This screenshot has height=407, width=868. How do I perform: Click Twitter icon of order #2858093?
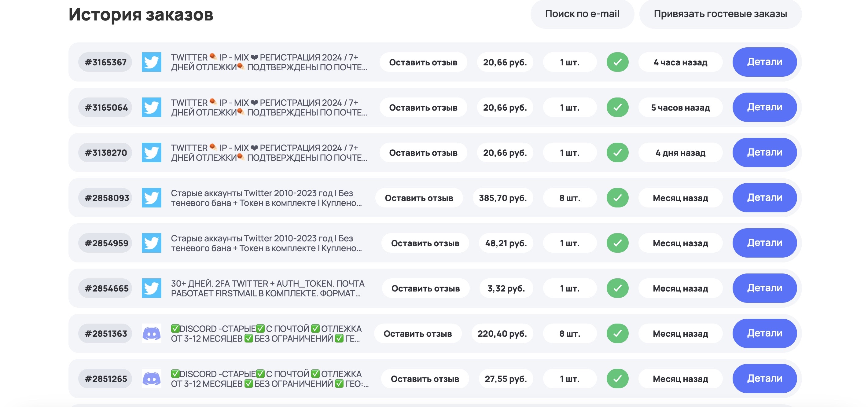coord(151,198)
